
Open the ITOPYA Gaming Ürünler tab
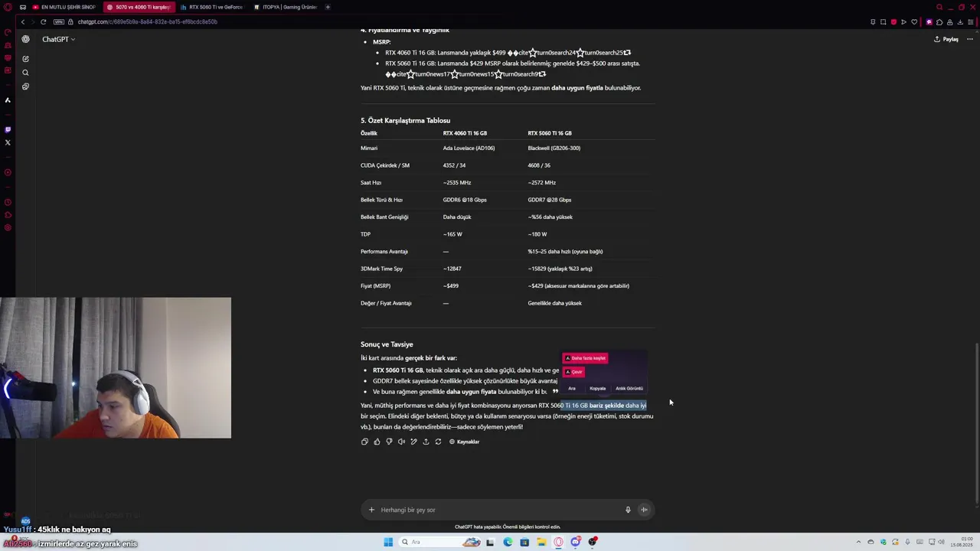pos(285,7)
